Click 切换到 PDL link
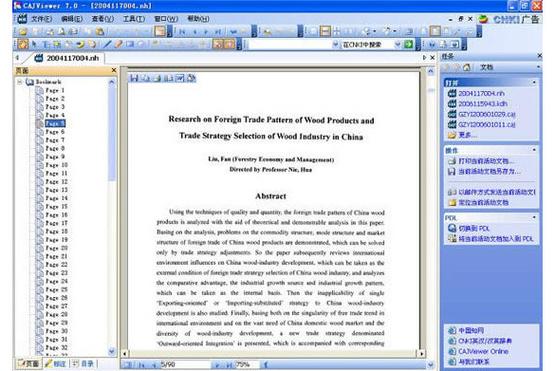Viewport: 555px width, 371px height. [x=474, y=228]
